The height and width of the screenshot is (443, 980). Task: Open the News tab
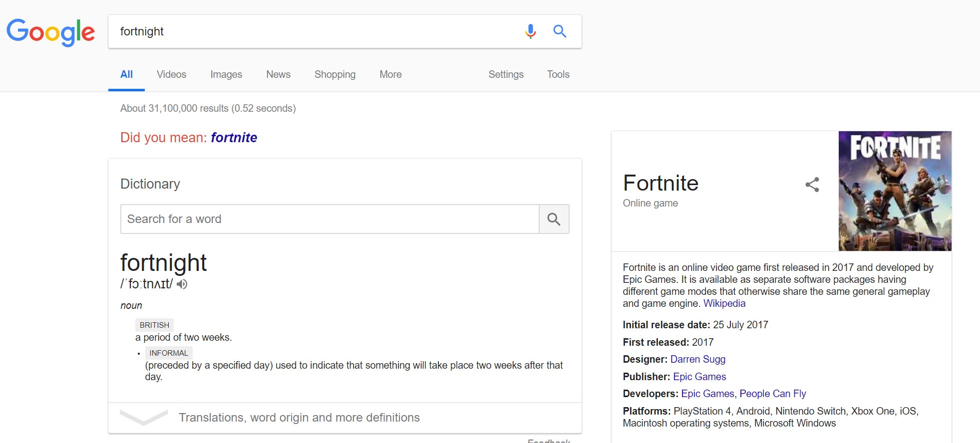click(x=278, y=74)
